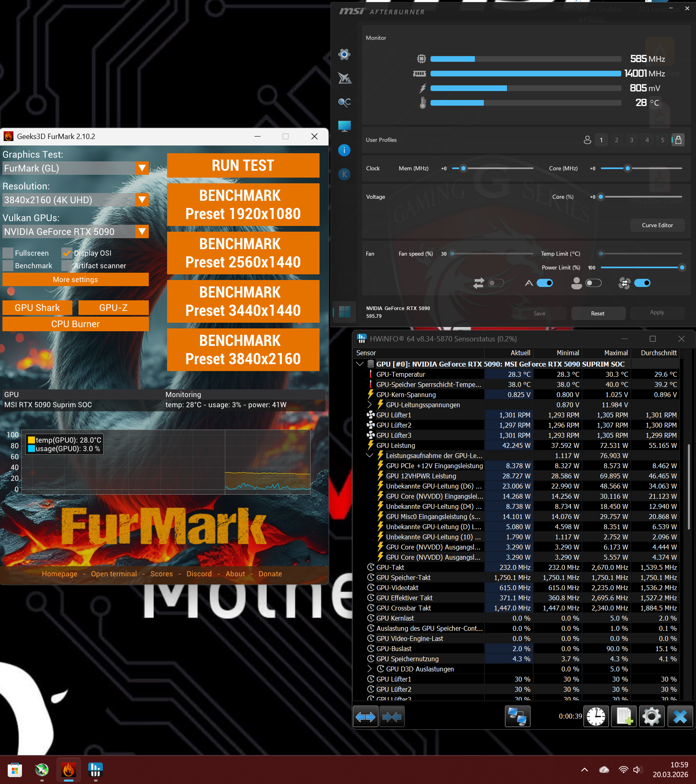This screenshot has height=784, width=696.
Task: Launch MSI Kombustor from Afterburner sidebar
Action: [x=344, y=79]
